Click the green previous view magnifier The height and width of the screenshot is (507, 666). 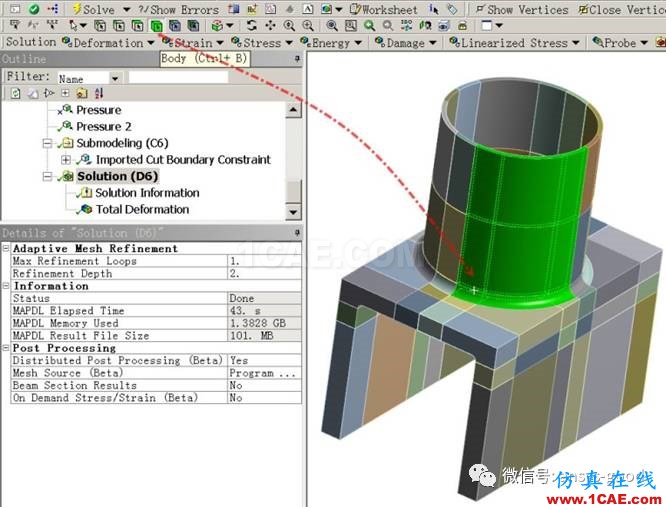click(x=369, y=25)
